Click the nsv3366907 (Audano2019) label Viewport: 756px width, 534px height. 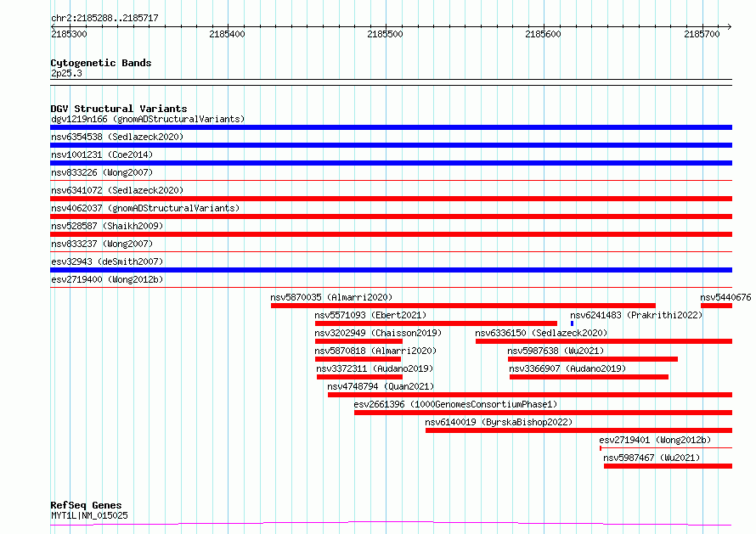pos(567,368)
